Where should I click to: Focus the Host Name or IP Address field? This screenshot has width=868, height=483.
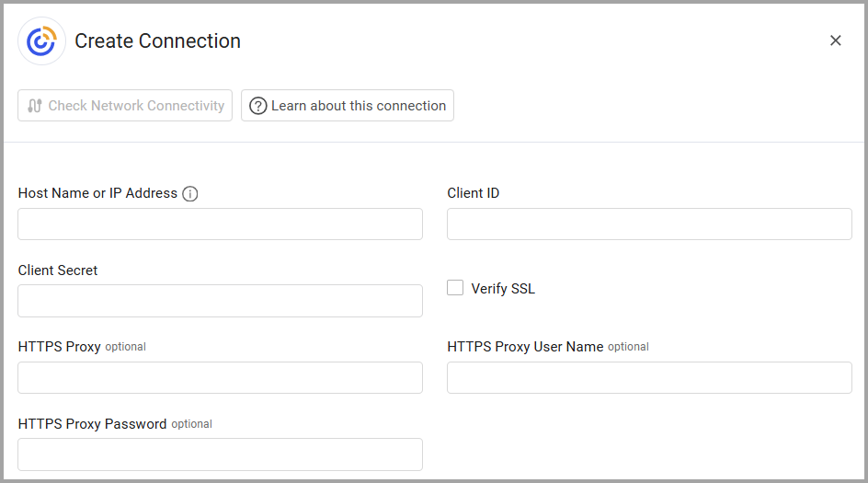tap(220, 224)
